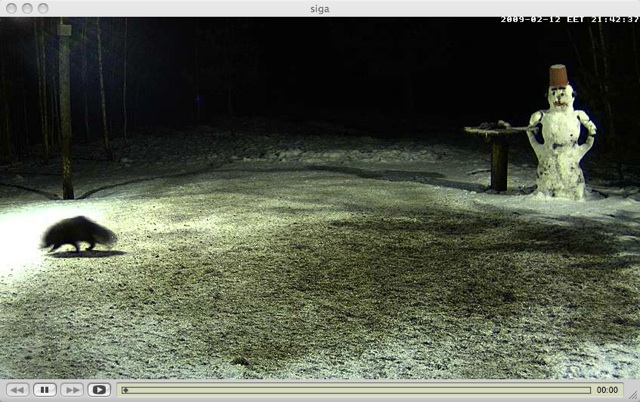Minimize the siga window

pyautogui.click(x=27, y=8)
